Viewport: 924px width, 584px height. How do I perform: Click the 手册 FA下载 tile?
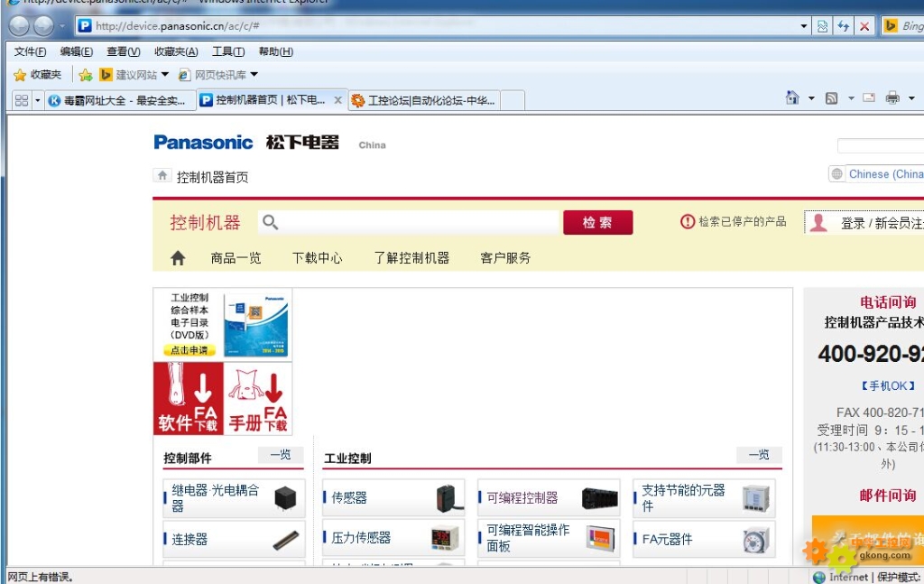(x=258, y=398)
